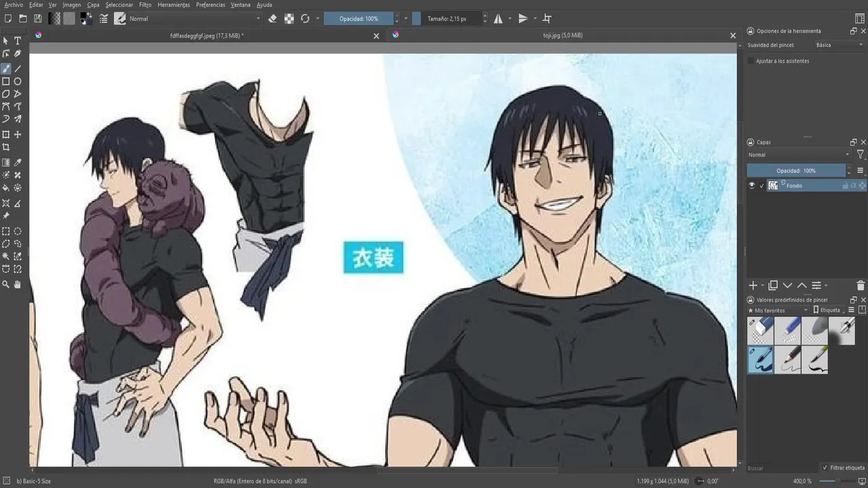Select the Zoom tool
Image resolution: width=868 pixels, height=488 pixels.
(6, 285)
